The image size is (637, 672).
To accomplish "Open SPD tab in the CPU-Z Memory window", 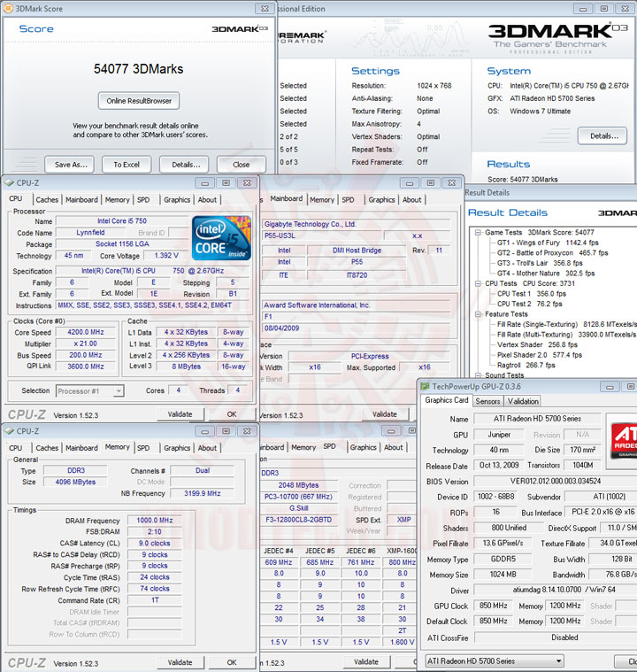I will [143, 448].
